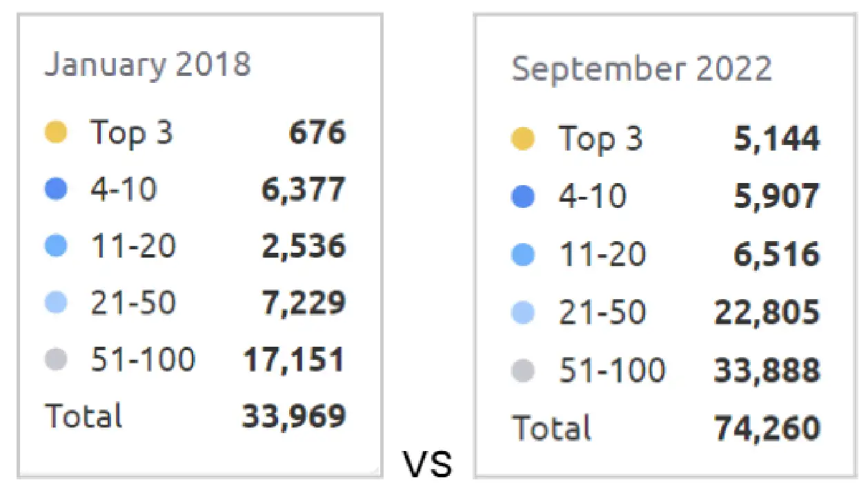The image size is (868, 489).
Task: Click the 22,805 value for 21-50
Action: (767, 313)
